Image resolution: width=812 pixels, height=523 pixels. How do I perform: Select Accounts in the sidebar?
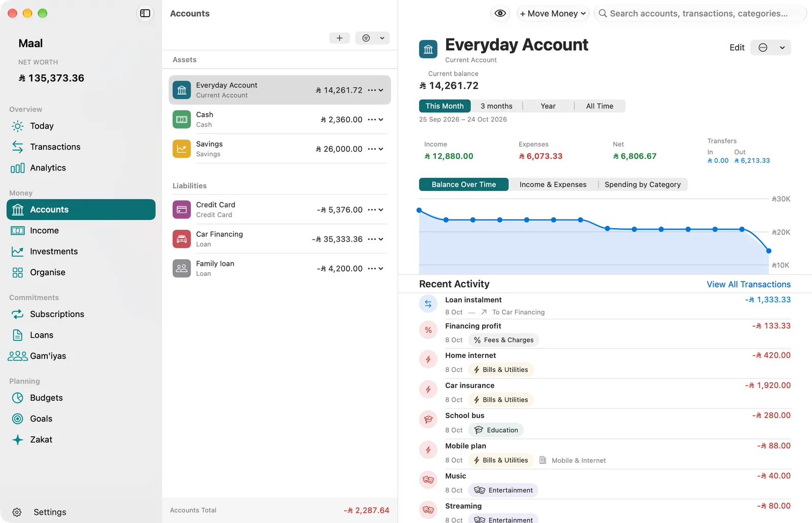[81, 210]
